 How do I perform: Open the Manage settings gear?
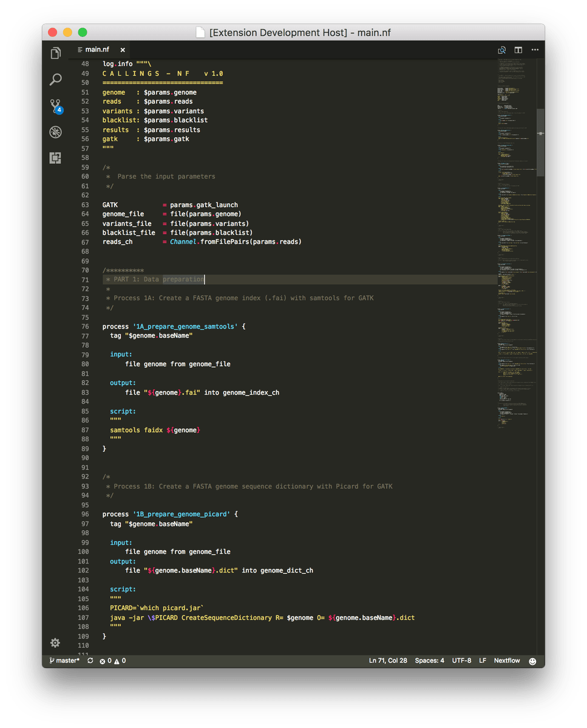coord(55,642)
